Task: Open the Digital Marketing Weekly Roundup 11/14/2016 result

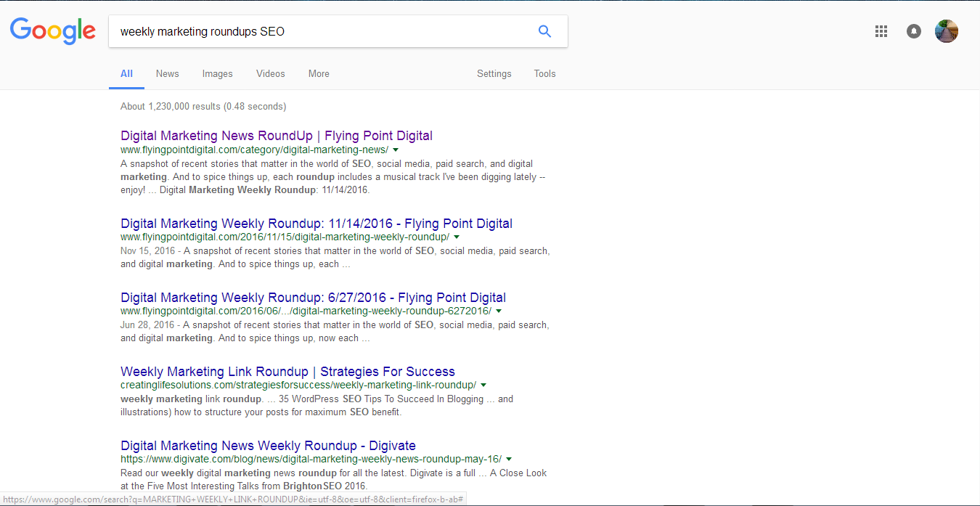Action: pos(317,224)
